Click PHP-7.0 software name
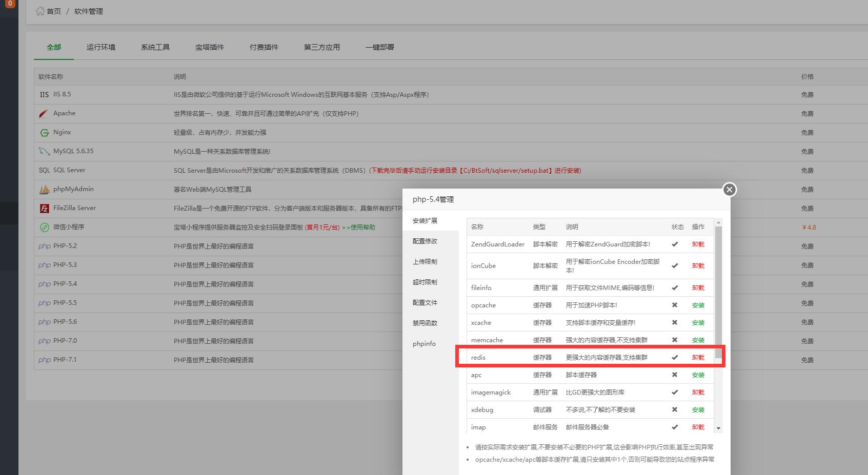868x475 pixels. (x=65, y=341)
